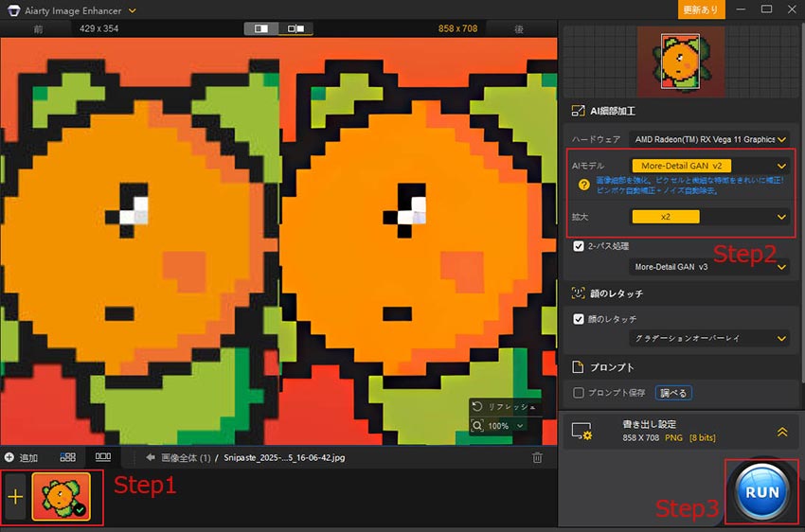Click 追加 to add images
This screenshot has height=532, width=805.
(x=21, y=457)
